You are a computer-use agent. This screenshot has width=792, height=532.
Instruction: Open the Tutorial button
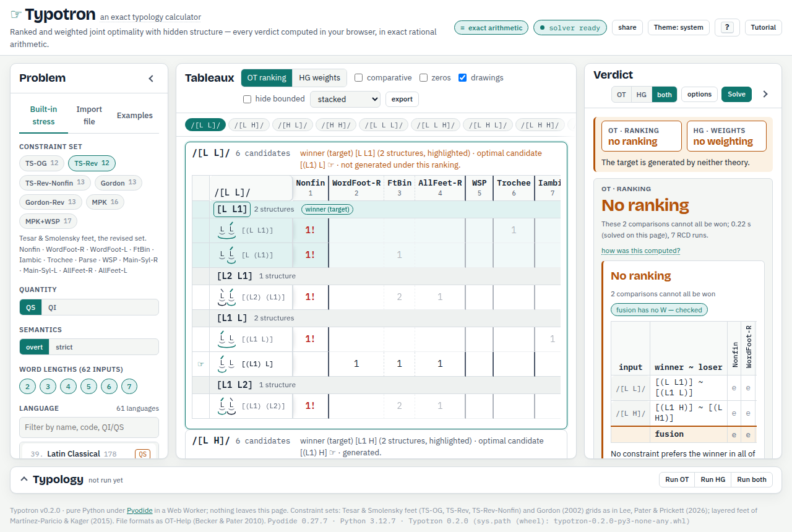pyautogui.click(x=764, y=27)
